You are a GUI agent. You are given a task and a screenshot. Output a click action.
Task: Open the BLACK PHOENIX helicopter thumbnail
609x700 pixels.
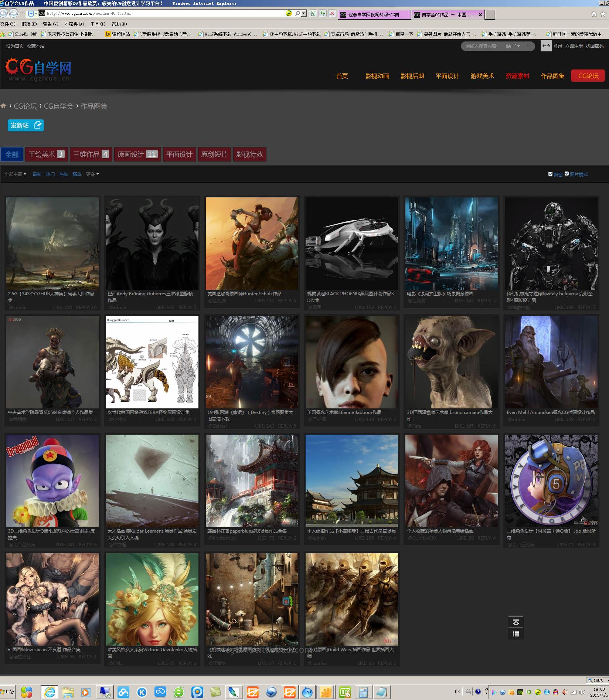(x=351, y=243)
